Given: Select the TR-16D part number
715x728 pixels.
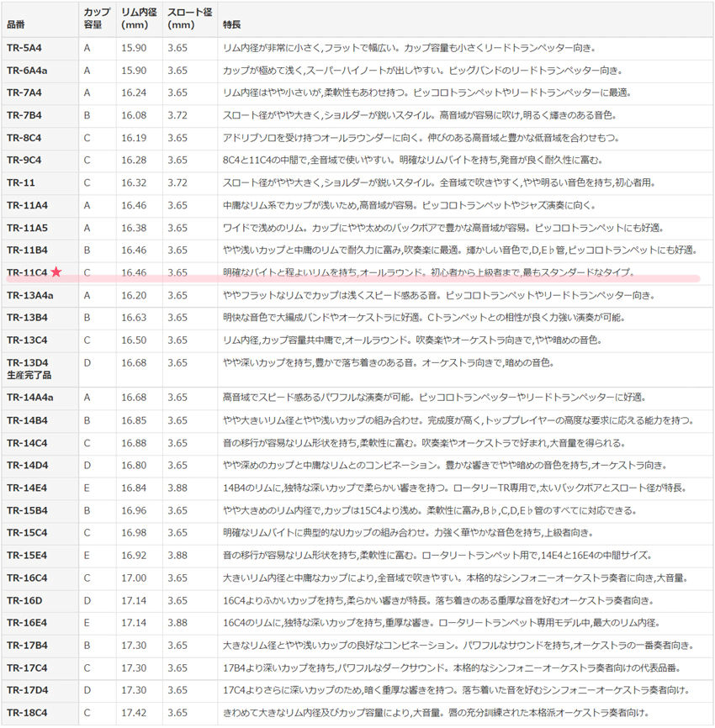Looking at the screenshot, I should click(x=24, y=601).
